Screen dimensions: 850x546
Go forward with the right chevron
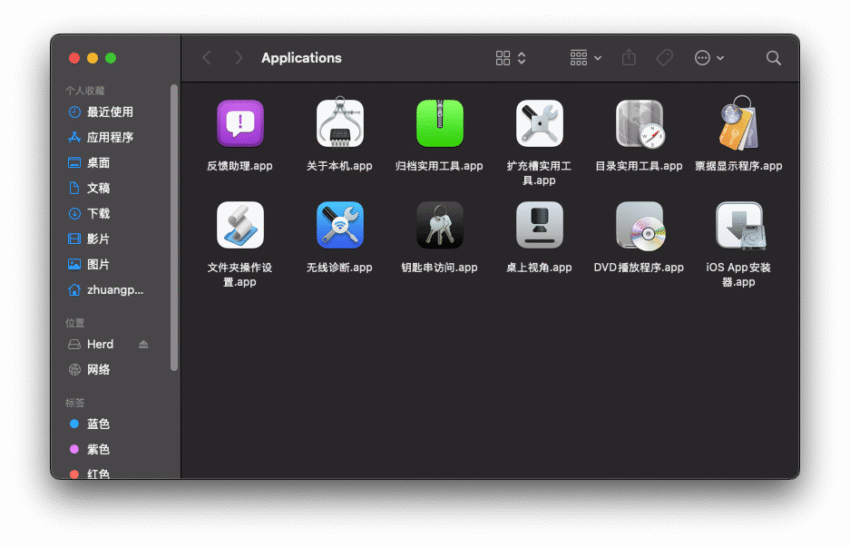[239, 57]
